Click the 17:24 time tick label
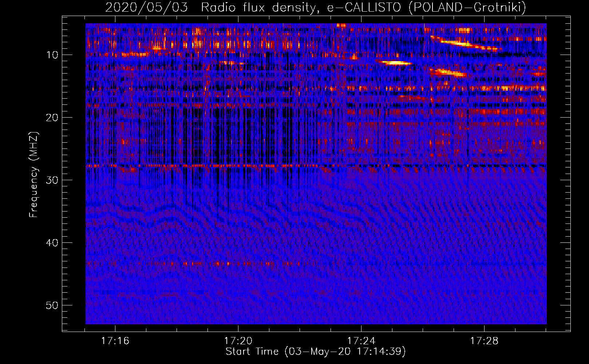Image resolution: width=589 pixels, height=364 pixels. point(361,341)
